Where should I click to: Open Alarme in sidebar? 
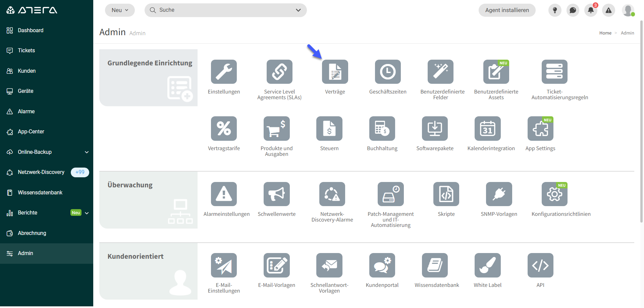pos(47,112)
